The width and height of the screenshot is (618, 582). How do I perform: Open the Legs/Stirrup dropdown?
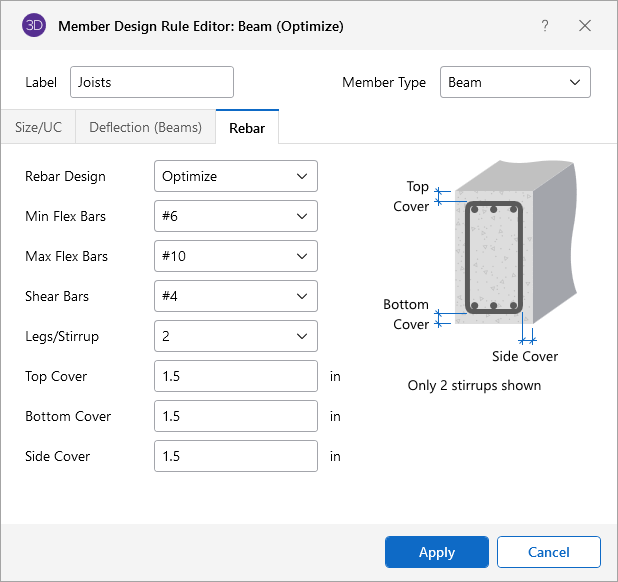[236, 336]
